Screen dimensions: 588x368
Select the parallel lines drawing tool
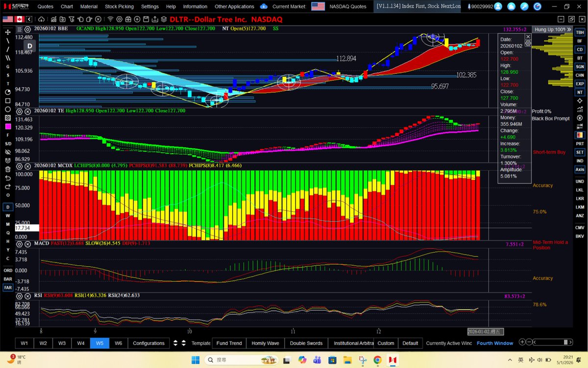pos(7,57)
